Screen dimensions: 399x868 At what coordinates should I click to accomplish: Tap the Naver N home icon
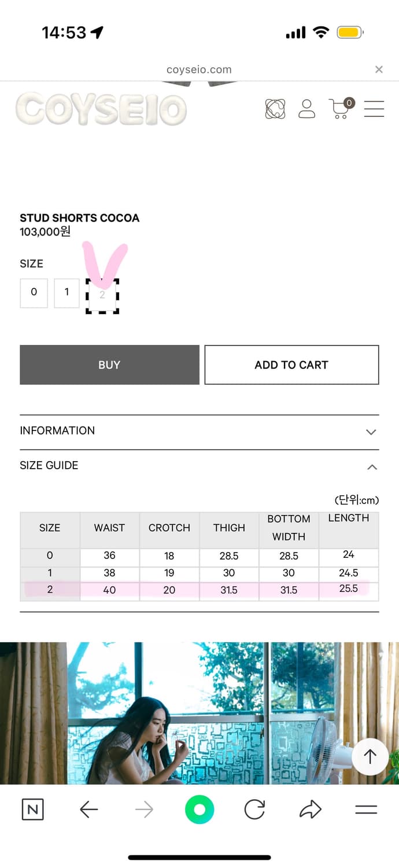click(32, 809)
